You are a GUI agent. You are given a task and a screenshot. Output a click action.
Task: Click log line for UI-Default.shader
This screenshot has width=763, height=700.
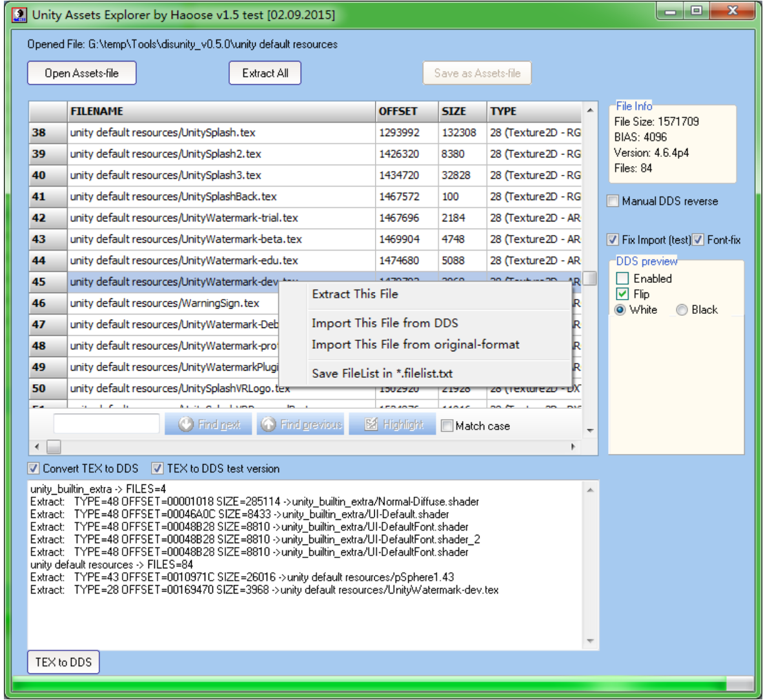[239, 514]
